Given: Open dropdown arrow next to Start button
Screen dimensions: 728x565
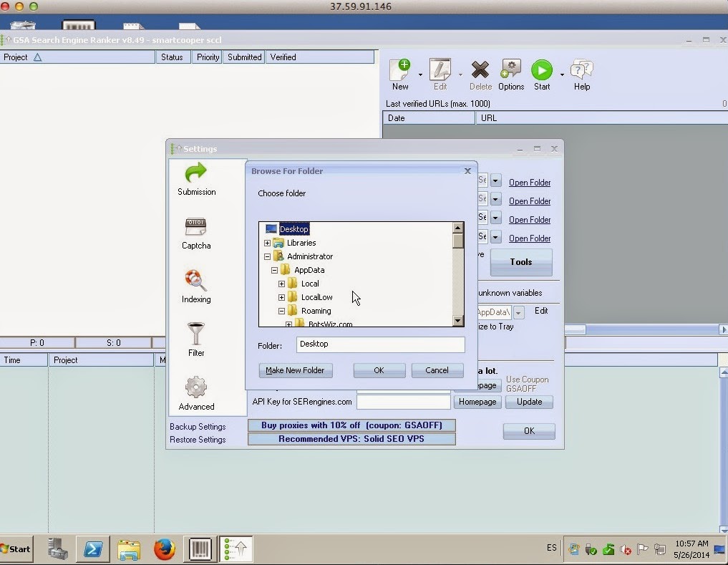Looking at the screenshot, I should point(562,74).
